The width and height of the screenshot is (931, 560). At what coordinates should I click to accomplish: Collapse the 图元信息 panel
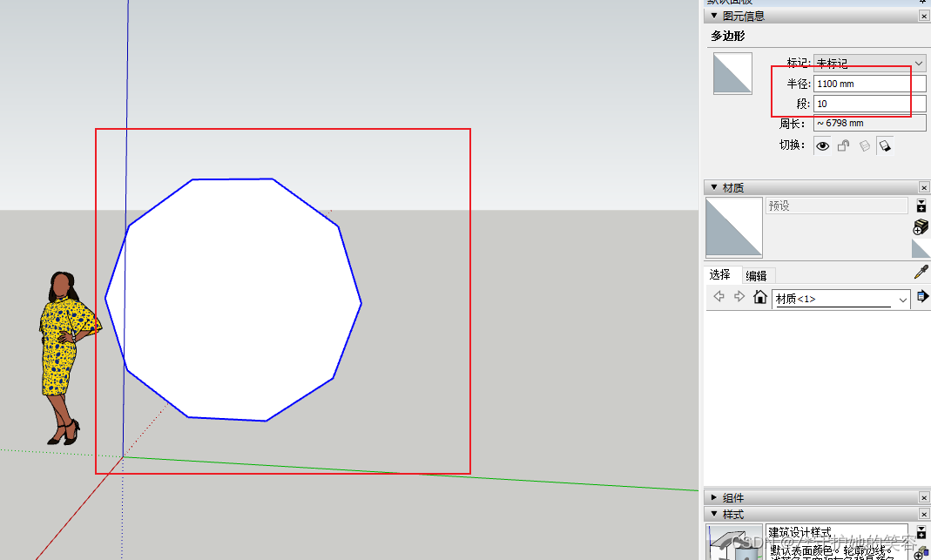(x=714, y=16)
